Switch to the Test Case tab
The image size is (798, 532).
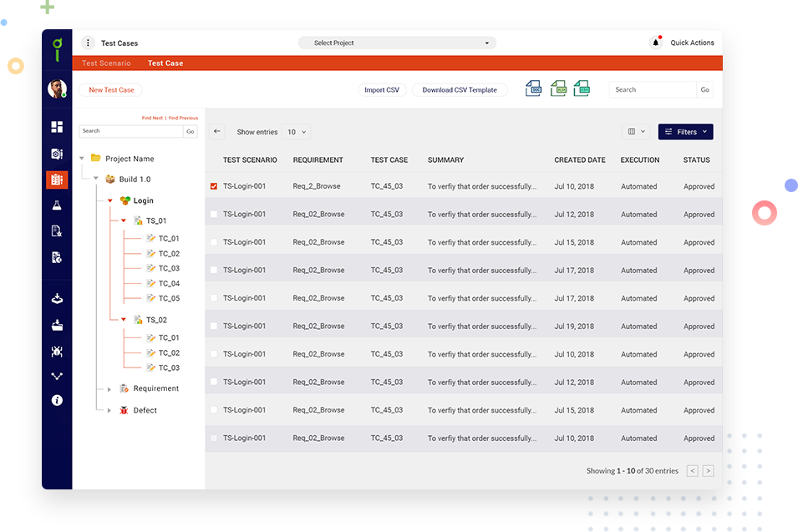tap(165, 63)
